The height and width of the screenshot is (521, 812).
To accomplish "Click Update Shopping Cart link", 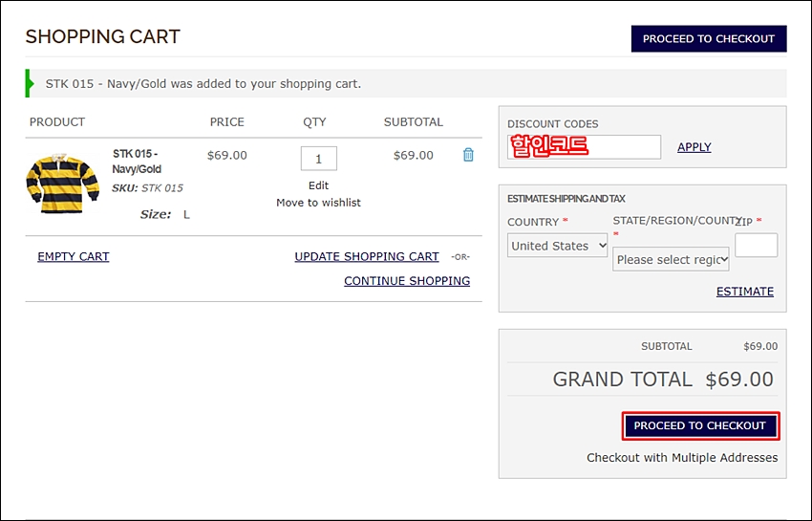I will (x=367, y=256).
